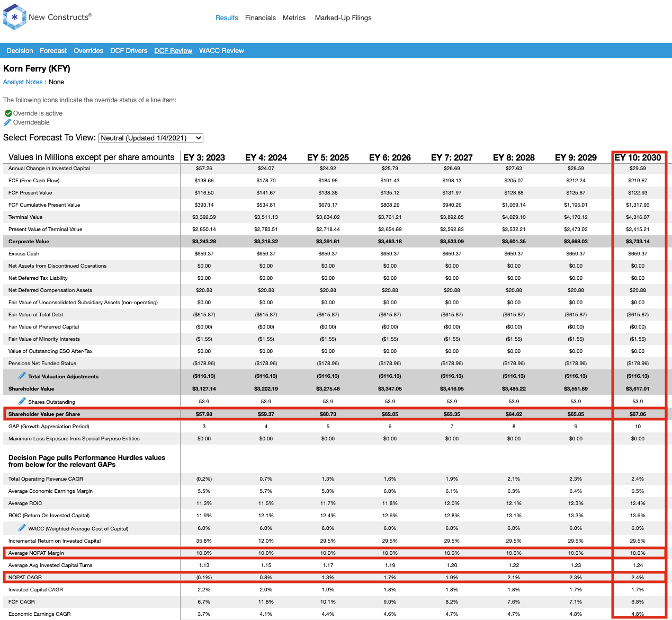Click the pencil icon in the Overrideable legend
672x620 pixels.
(x=7, y=122)
